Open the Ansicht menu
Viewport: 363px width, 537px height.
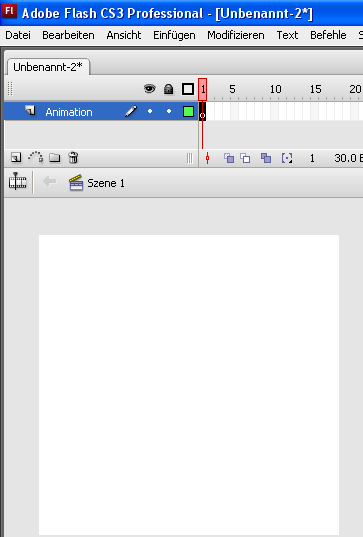pyautogui.click(x=124, y=35)
